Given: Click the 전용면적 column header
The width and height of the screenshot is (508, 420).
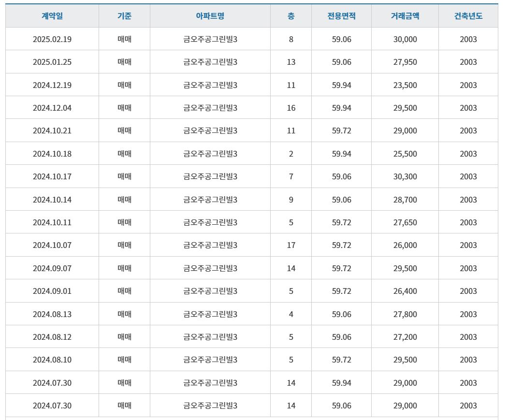Looking at the screenshot, I should point(341,15).
